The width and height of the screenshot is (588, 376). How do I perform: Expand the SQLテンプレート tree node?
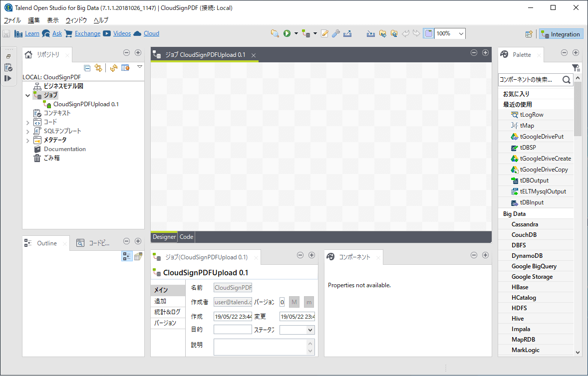(28, 132)
